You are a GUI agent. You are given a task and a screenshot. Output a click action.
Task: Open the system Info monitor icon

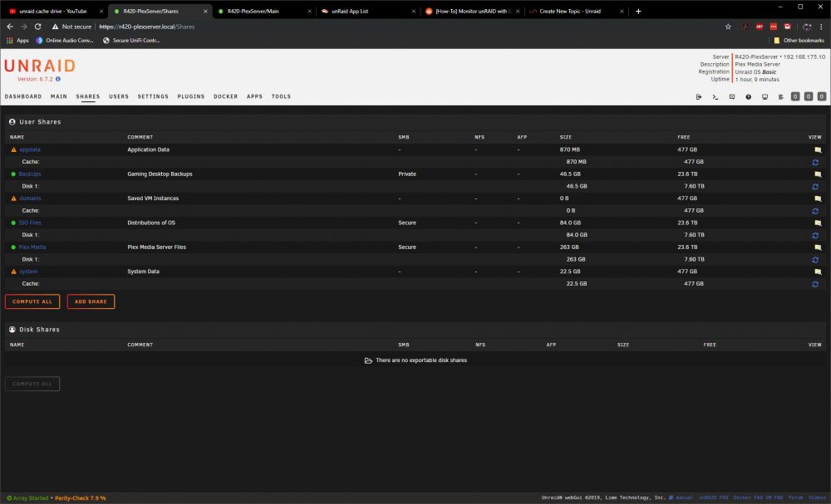click(765, 97)
